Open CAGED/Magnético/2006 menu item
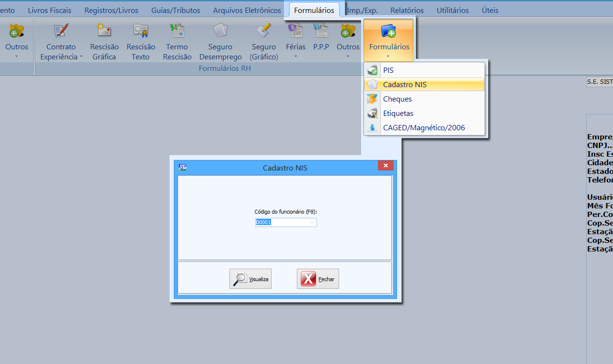613x364 pixels. click(423, 128)
